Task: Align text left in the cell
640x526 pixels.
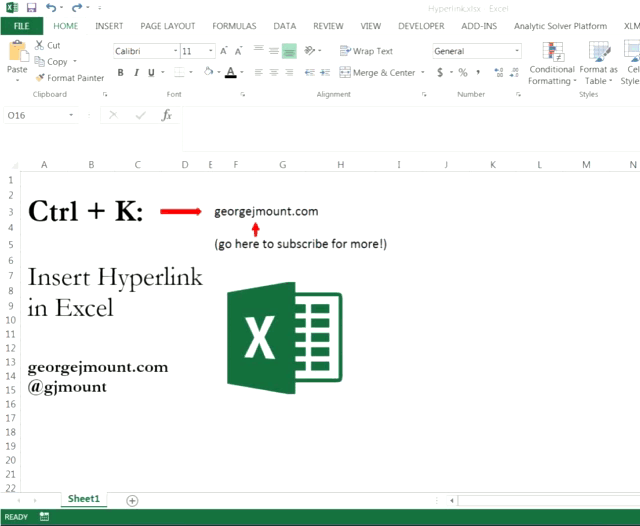Action: pos(258,73)
